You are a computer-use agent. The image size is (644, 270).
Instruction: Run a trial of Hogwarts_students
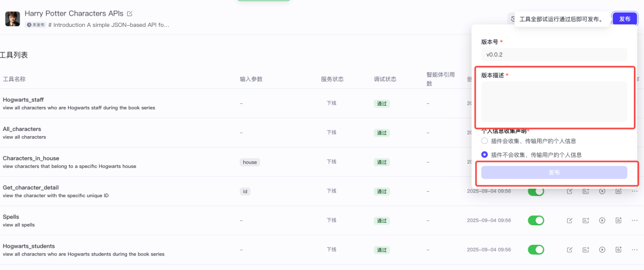point(602,250)
